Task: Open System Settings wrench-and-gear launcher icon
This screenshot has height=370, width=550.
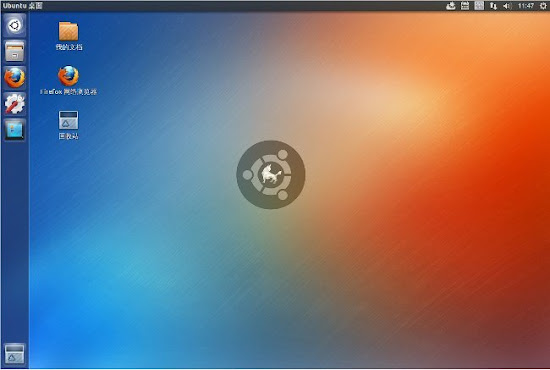Action: click(14, 104)
